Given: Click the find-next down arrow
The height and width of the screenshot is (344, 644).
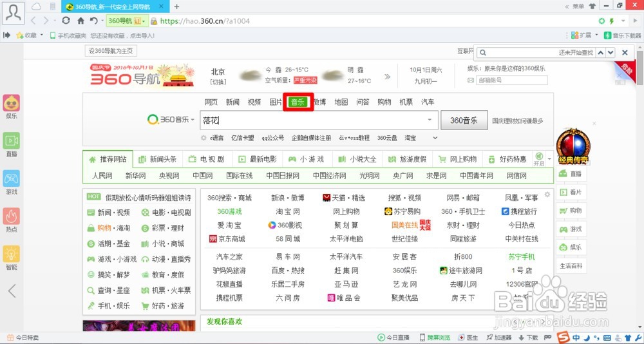Looking at the screenshot, I should pyautogui.click(x=611, y=53).
